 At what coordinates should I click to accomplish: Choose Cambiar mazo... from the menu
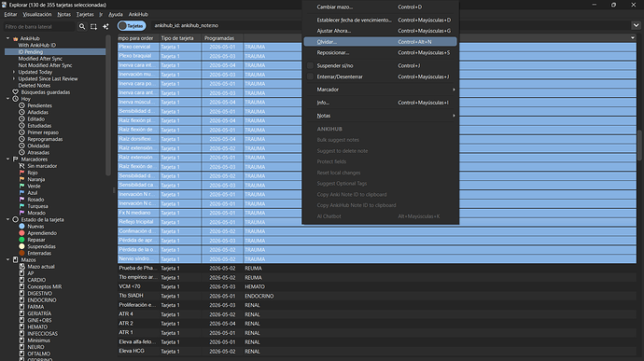[380, 7]
